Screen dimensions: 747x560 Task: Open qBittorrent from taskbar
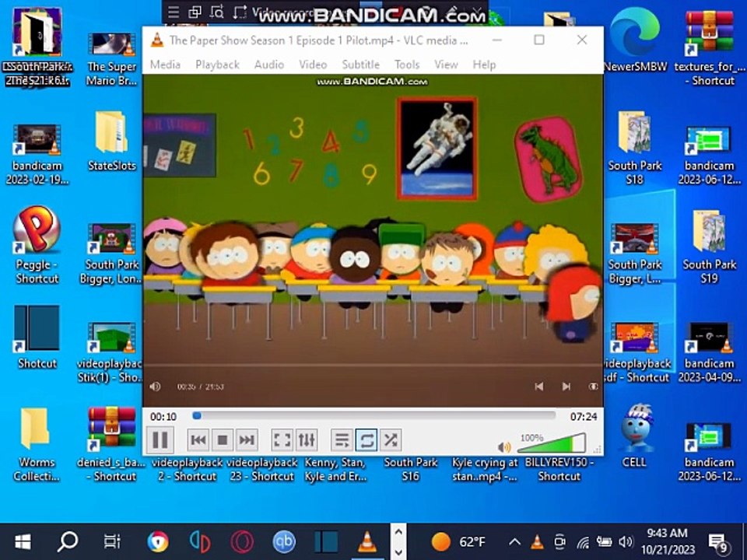284,541
